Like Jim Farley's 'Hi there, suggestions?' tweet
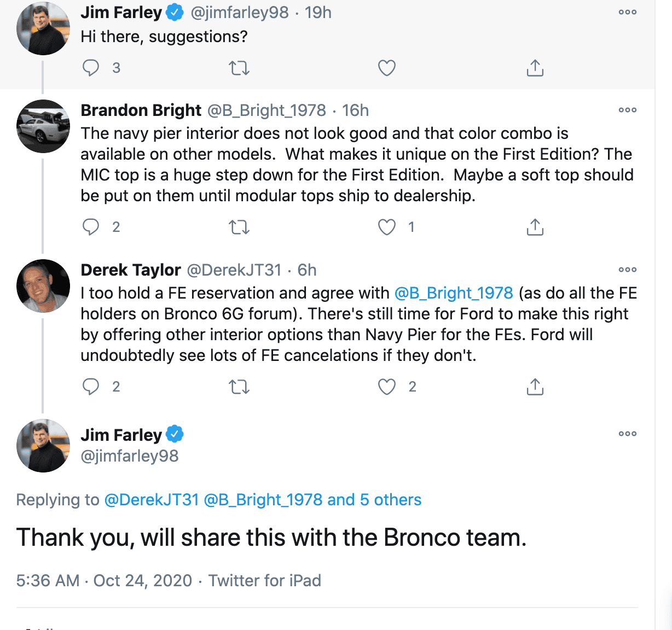 pyautogui.click(x=387, y=68)
